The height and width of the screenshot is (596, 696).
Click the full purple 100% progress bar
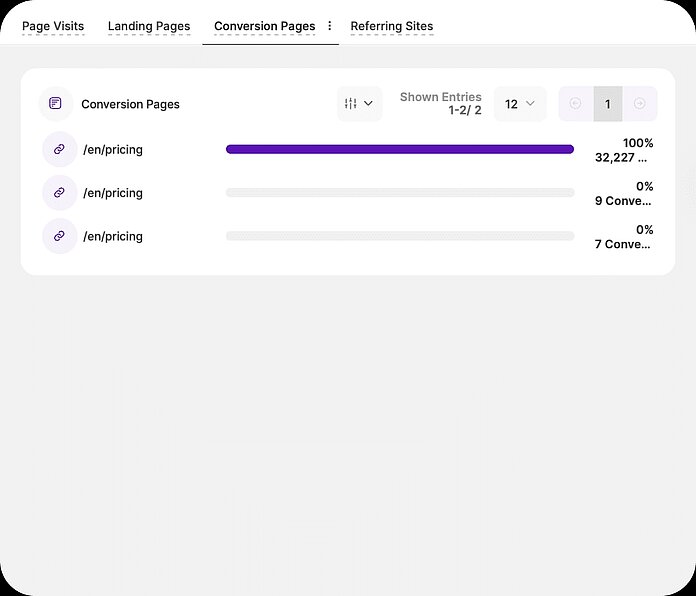click(400, 150)
